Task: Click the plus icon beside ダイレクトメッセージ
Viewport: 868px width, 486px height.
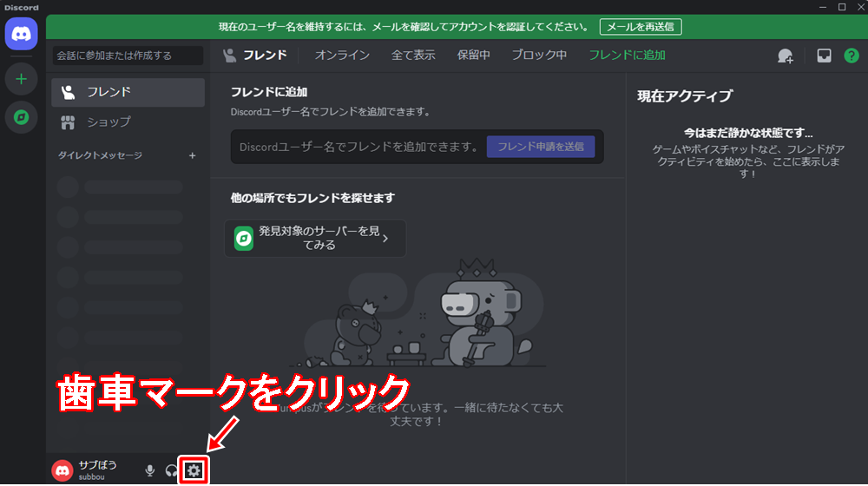Action: [x=193, y=155]
